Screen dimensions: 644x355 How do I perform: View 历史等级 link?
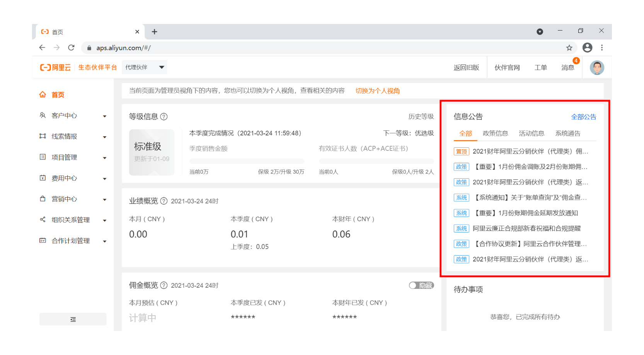click(x=421, y=116)
